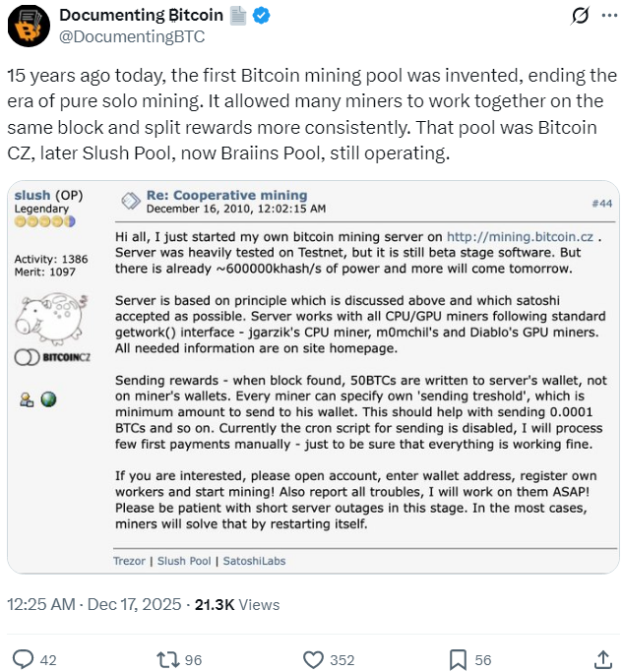Click the #44 post number
This screenshot has width=623, height=672.
tap(600, 203)
